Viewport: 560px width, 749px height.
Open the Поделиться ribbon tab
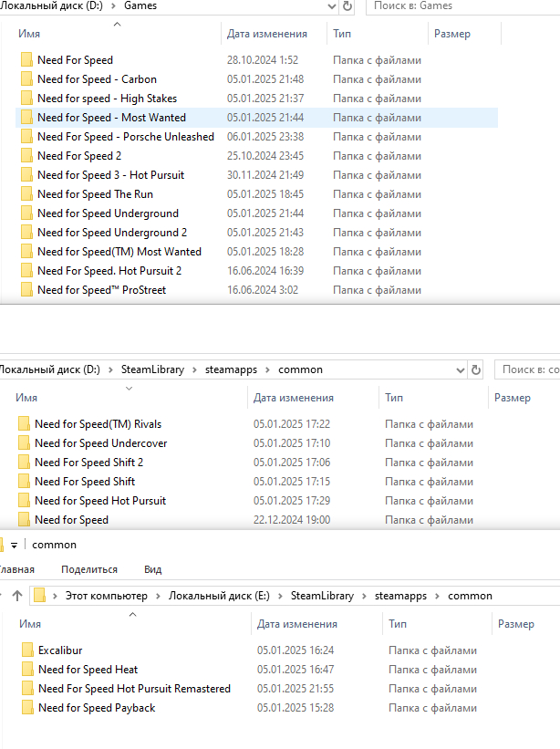pos(89,569)
